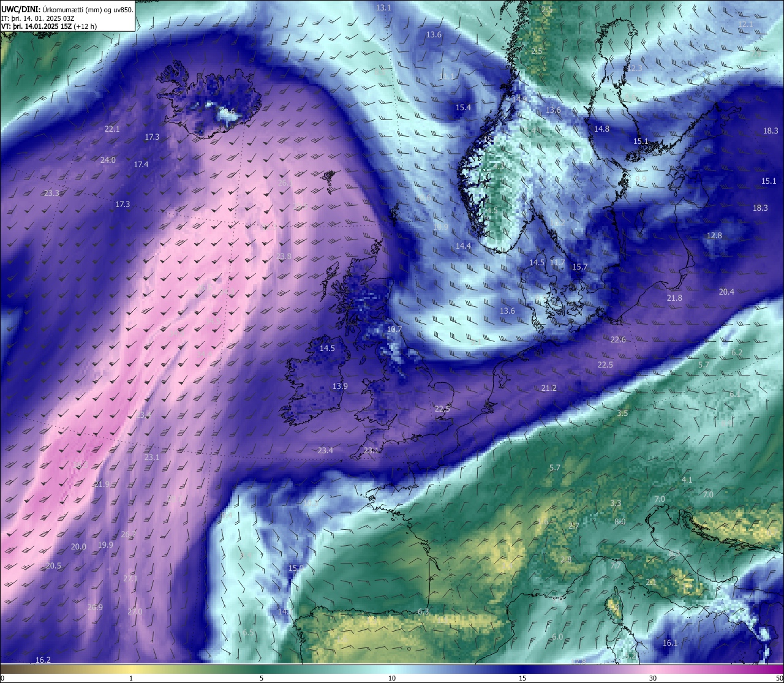Click the 23.3 value at left edge
The width and height of the screenshot is (784, 683).
[52, 193]
